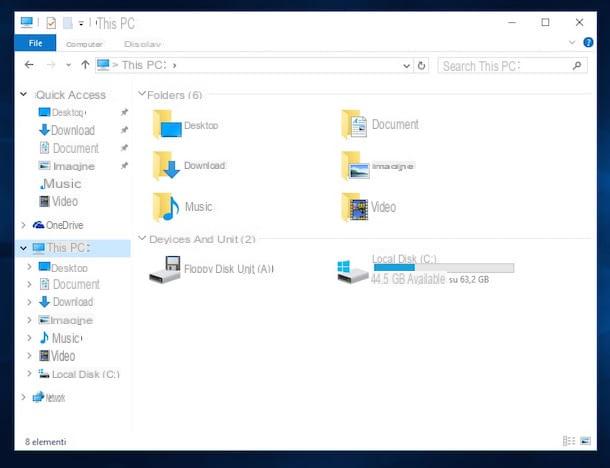
Task: Expand Download under This PC
Action: (x=30, y=302)
